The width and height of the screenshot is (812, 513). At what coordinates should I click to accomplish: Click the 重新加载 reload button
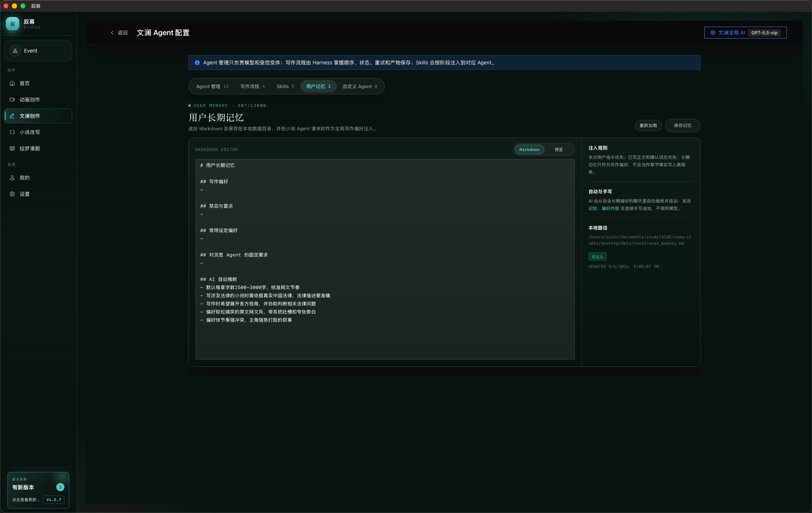[648, 125]
